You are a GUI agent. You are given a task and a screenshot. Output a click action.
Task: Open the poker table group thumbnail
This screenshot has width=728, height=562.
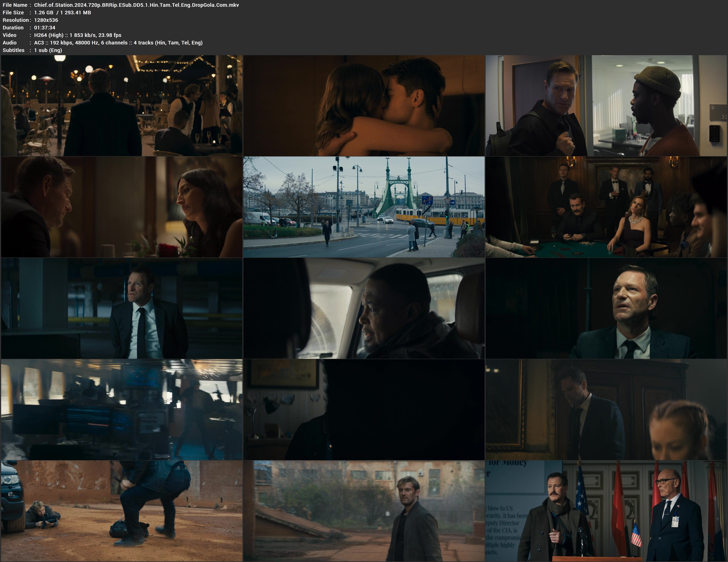(606, 207)
